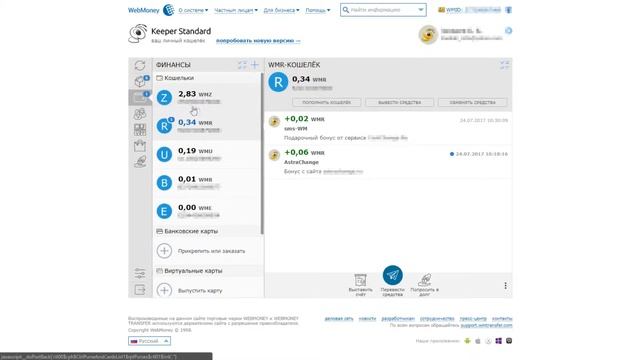This screenshot has width=640, height=360.
Task: Click the Кошельки section header
Action: pos(207,78)
